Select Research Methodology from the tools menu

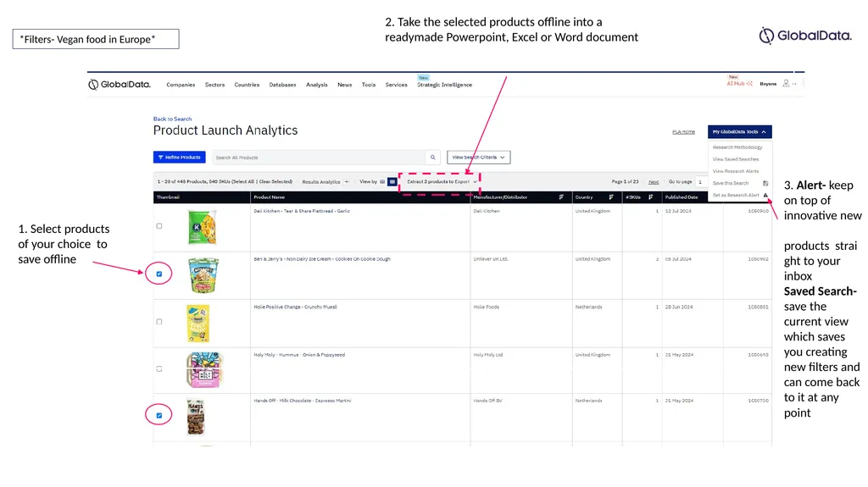tap(737, 147)
